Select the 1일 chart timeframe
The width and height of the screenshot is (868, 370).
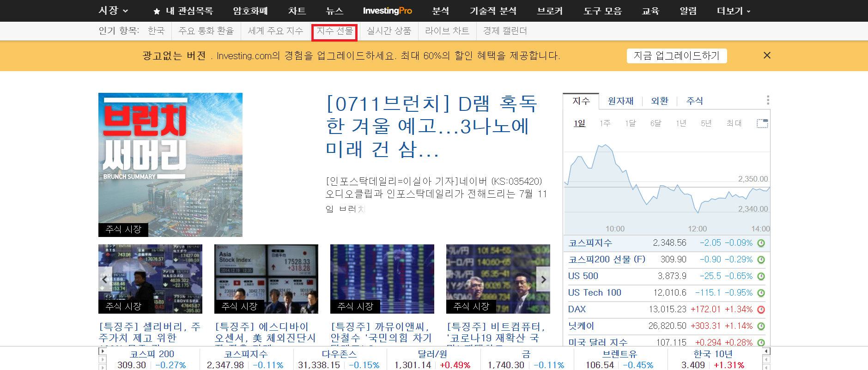coord(579,123)
